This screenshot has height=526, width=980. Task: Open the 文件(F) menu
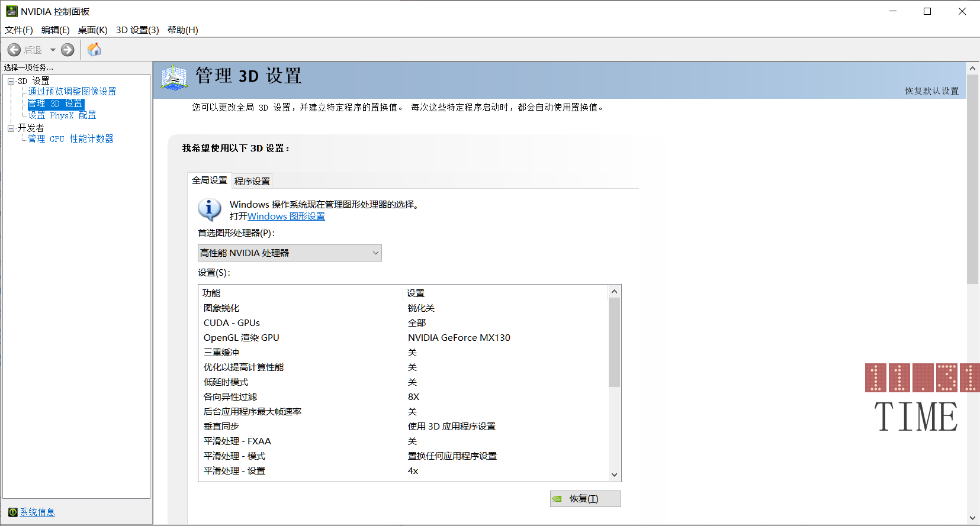click(x=19, y=30)
